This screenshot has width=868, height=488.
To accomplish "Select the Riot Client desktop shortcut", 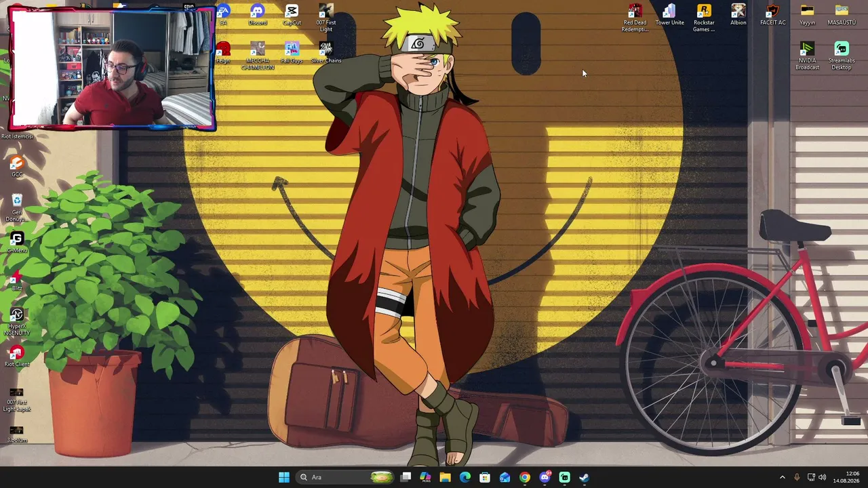I will [17, 357].
